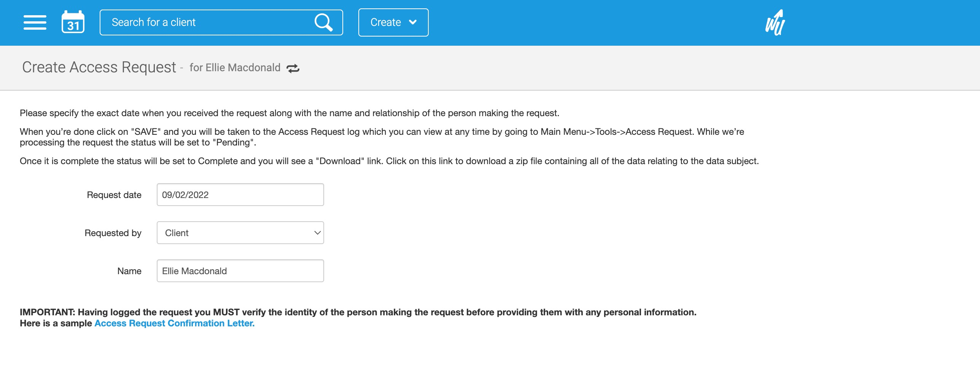
Task: Focus the Request date input
Action: [x=240, y=194]
